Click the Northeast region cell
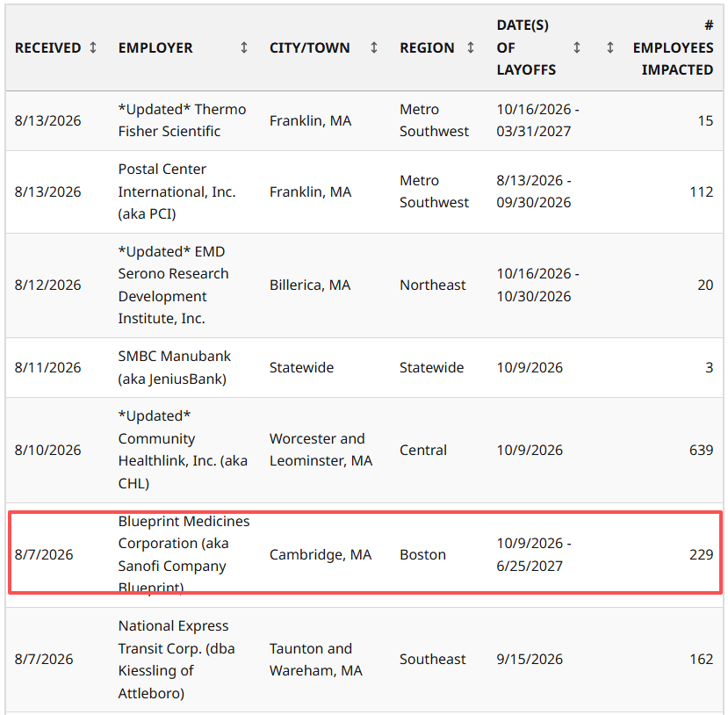This screenshot has width=728, height=715. [432, 285]
